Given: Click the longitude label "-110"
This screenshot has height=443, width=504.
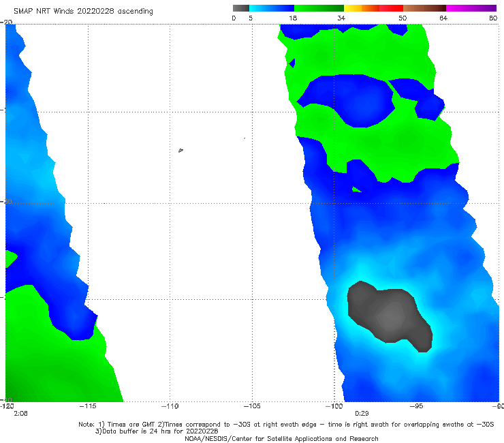Looking at the screenshot, I should (x=170, y=406).
